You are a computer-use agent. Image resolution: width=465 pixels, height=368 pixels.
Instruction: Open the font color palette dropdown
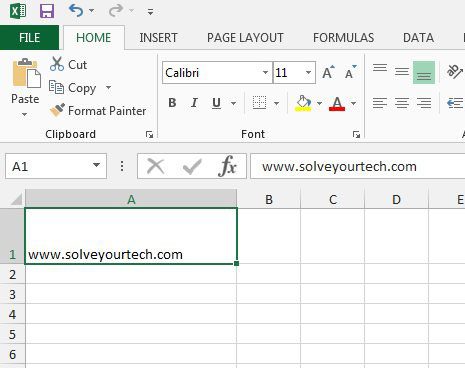[x=353, y=103]
